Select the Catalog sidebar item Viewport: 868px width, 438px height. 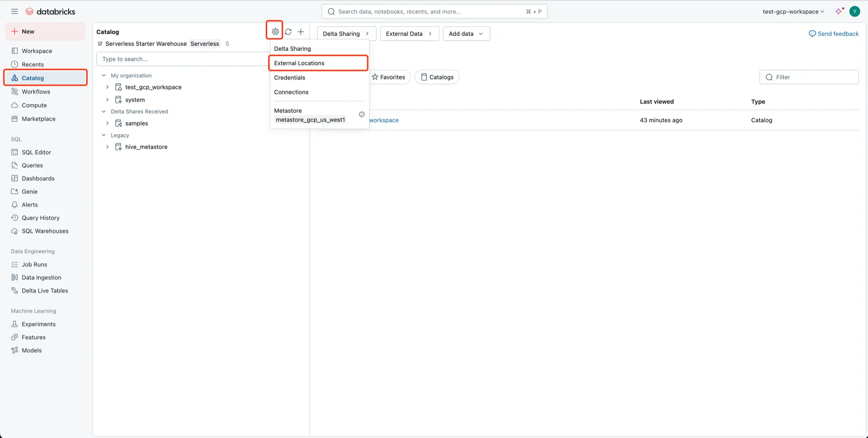(45, 78)
